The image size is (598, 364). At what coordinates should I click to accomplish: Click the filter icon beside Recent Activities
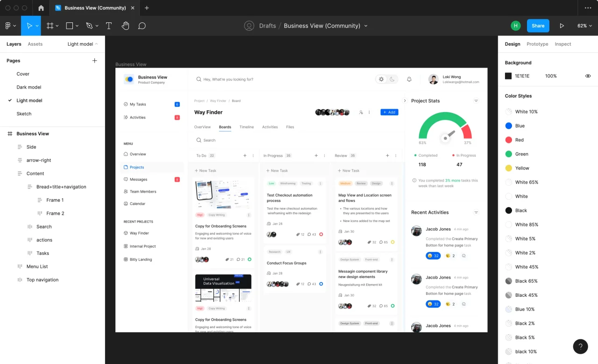click(x=476, y=212)
